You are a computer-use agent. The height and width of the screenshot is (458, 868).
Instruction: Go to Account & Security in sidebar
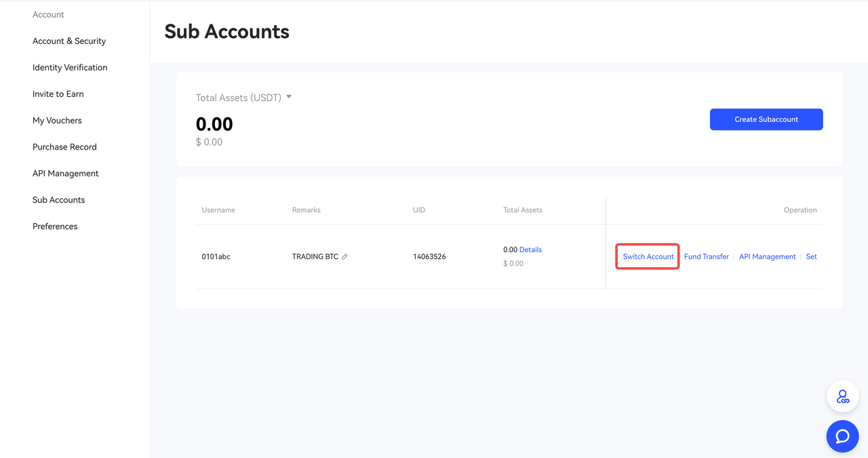pyautogui.click(x=69, y=41)
